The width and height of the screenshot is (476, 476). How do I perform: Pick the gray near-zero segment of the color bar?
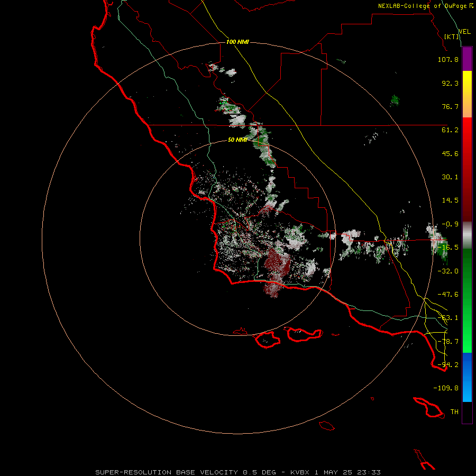[x=467, y=235]
